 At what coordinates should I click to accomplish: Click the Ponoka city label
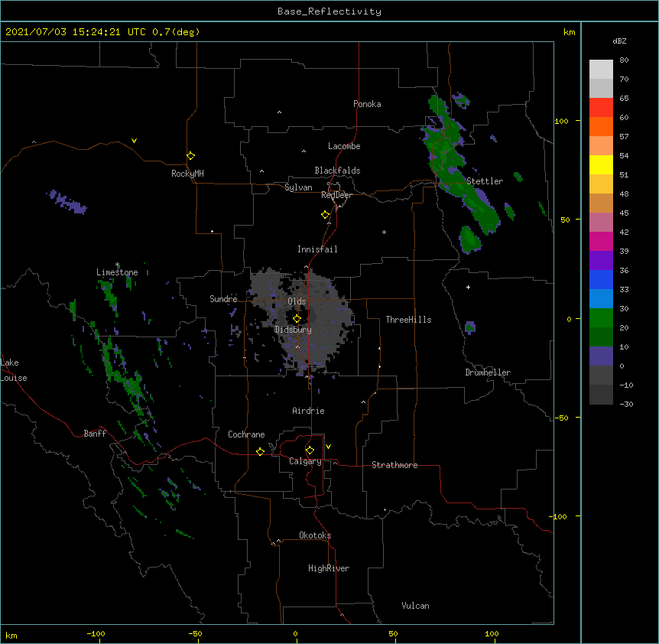pos(367,104)
